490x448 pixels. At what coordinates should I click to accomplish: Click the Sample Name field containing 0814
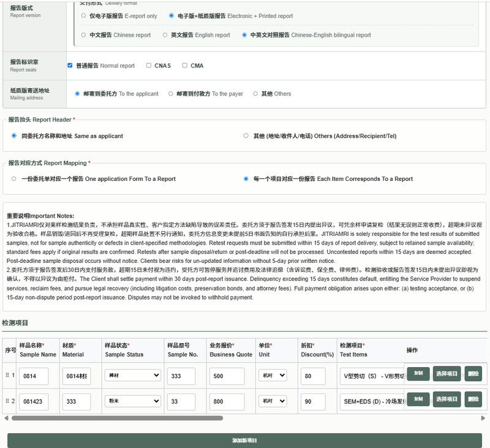34,376
